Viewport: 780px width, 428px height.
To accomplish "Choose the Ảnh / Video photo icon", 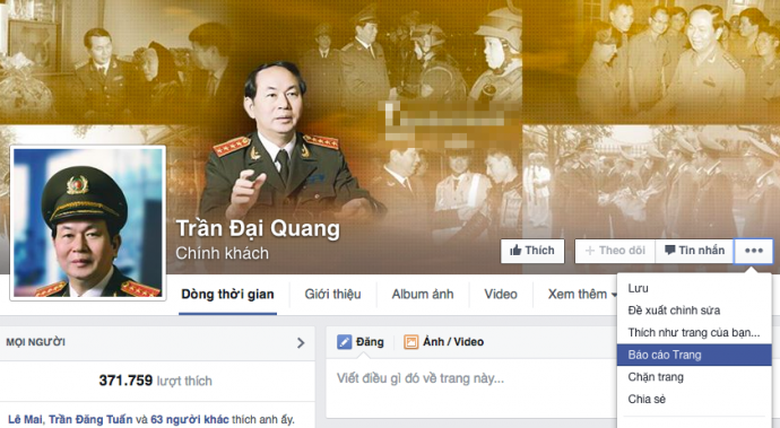I will 411,342.
